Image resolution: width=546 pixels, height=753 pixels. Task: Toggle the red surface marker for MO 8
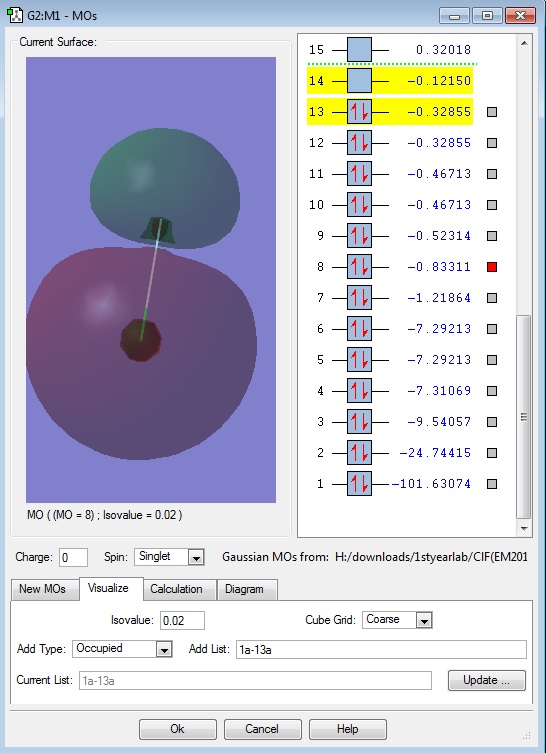coord(492,267)
